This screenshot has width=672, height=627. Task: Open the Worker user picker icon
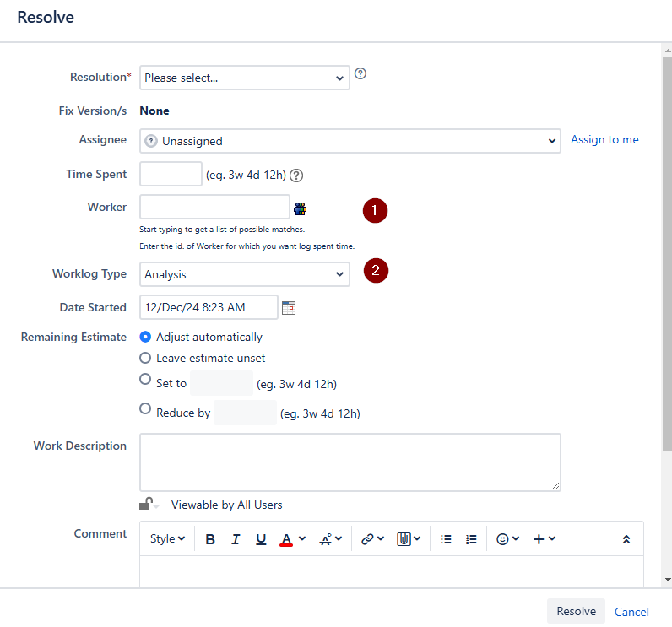pyautogui.click(x=300, y=208)
